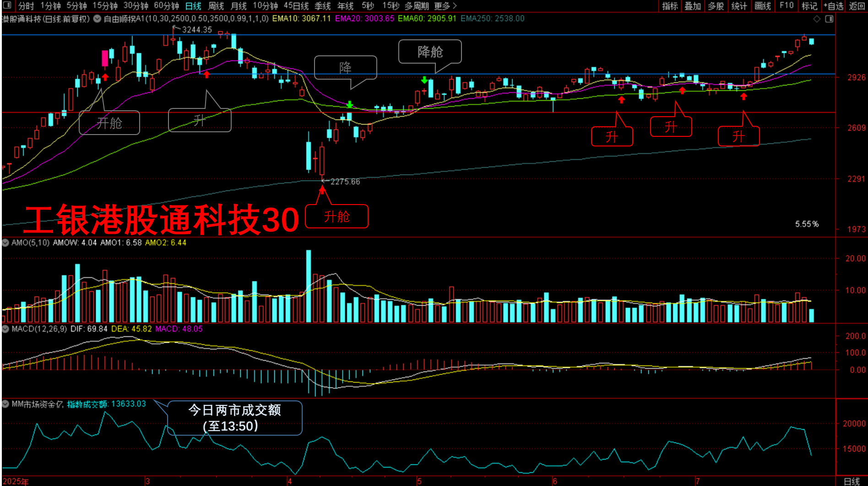The height and width of the screenshot is (486, 868).
Task: Expand 更多 period options chevron
Action: click(455, 6)
